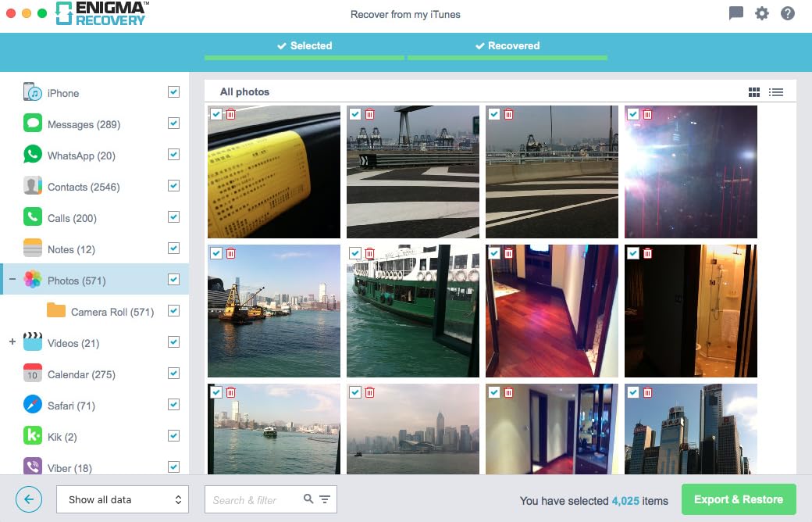The height and width of the screenshot is (522, 812).
Task: Delete the crane barge harbor photo via trash
Action: pos(231,253)
